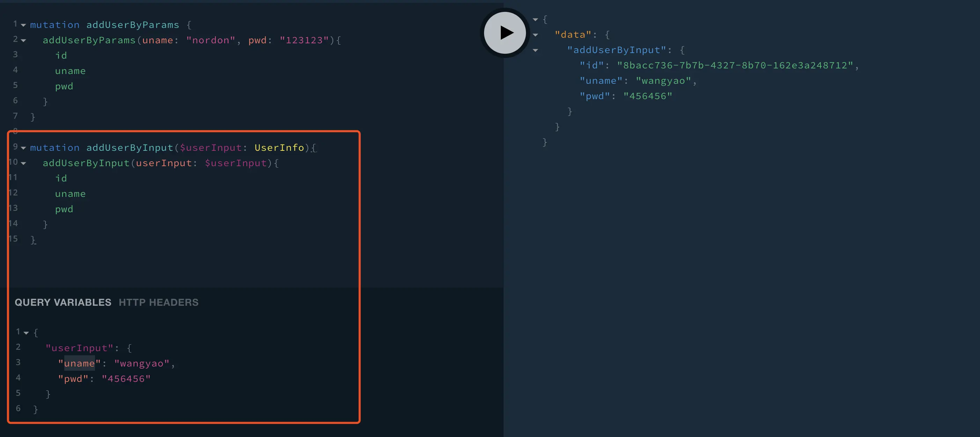Collapse the response root object arrow
The height and width of the screenshot is (437, 980).
click(x=535, y=20)
